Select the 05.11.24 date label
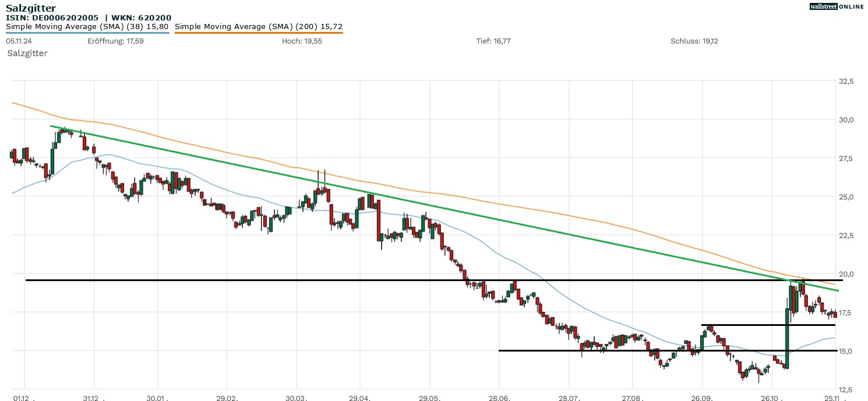Image resolution: width=868 pixels, height=401 pixels. click(x=18, y=41)
